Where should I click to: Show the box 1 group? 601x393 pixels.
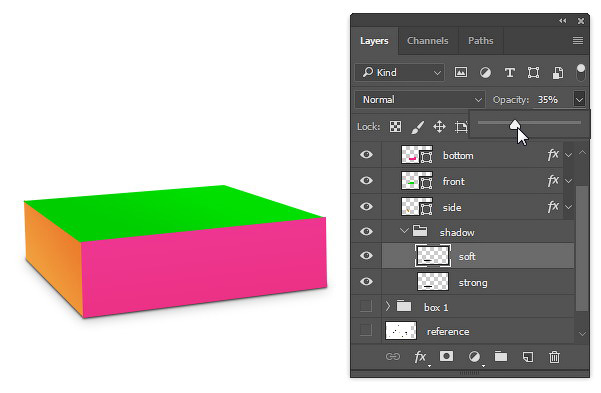tap(366, 306)
